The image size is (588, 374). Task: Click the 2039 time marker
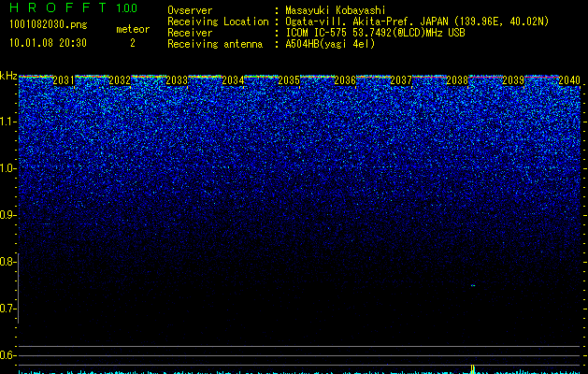coord(513,80)
